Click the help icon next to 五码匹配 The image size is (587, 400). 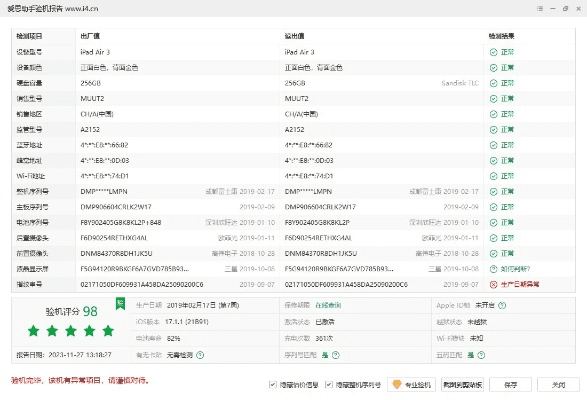[481, 355]
